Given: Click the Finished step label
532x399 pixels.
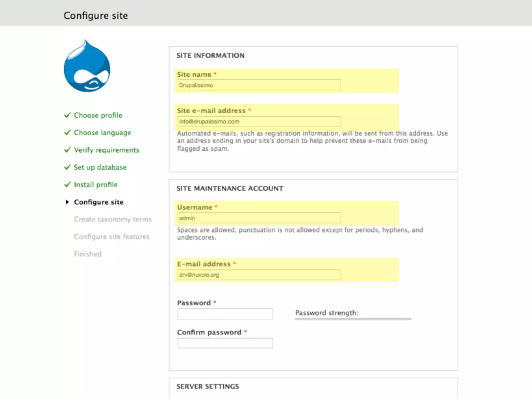Looking at the screenshot, I should pos(88,254).
